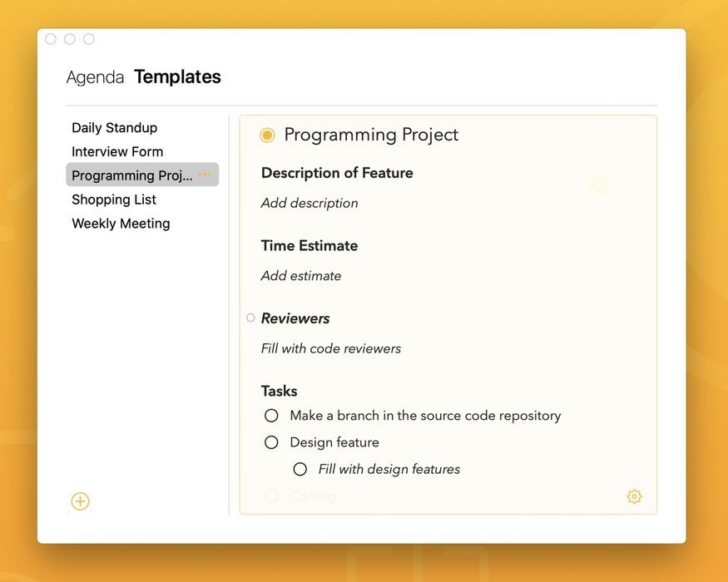Click the small circle beside Reviewers
The width and height of the screenshot is (728, 582).
[x=250, y=318]
